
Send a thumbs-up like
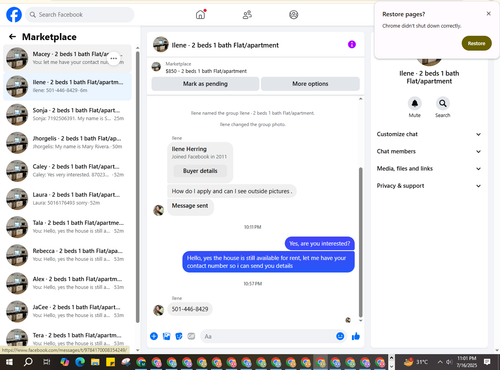coord(356,336)
